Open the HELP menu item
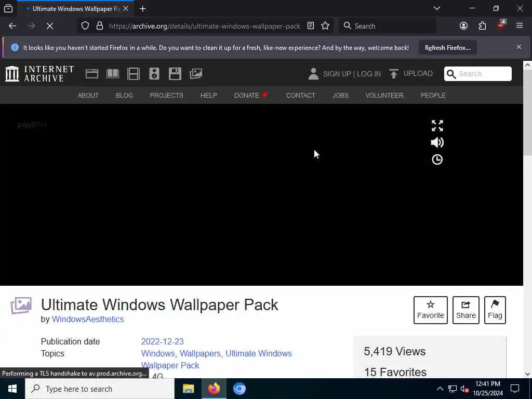Screen dimensions: 532x399 point(209,96)
